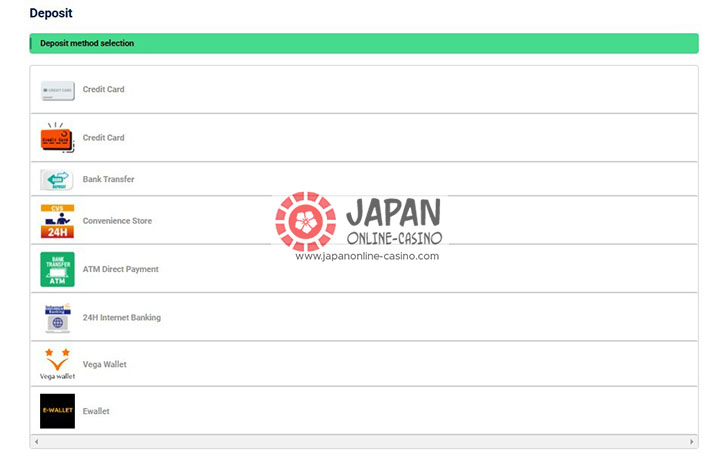Click the orange credit card icon
The image size is (720, 458).
tap(57, 137)
